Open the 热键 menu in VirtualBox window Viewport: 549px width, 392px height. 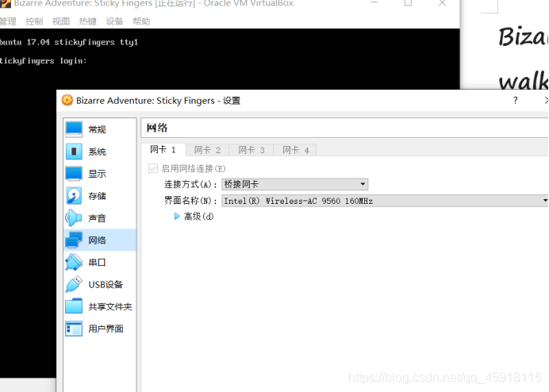pos(87,21)
